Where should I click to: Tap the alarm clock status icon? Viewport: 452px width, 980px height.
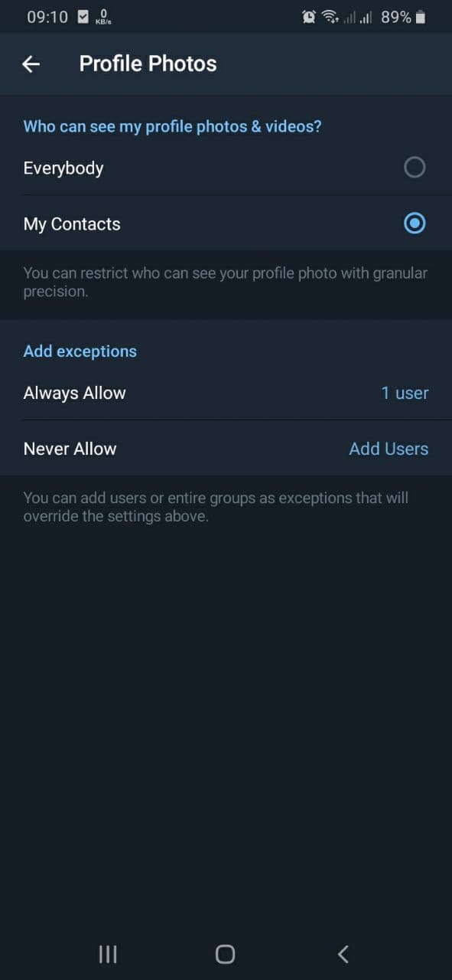point(309,17)
